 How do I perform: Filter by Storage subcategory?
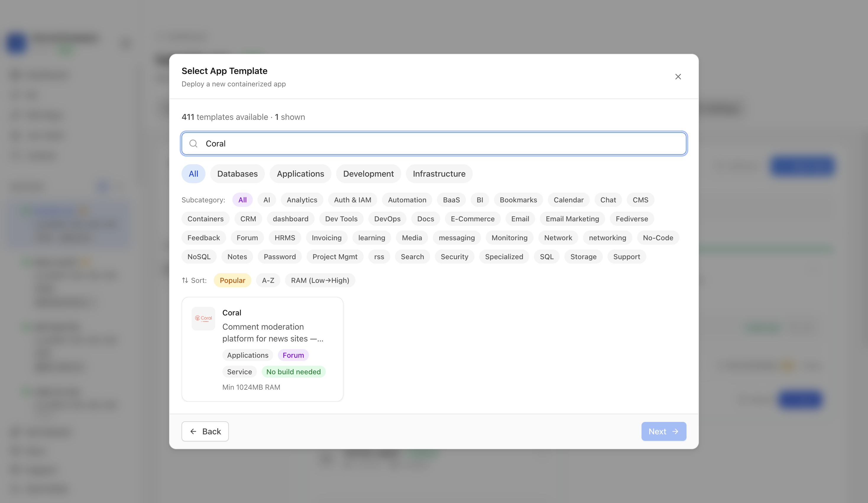[584, 257]
